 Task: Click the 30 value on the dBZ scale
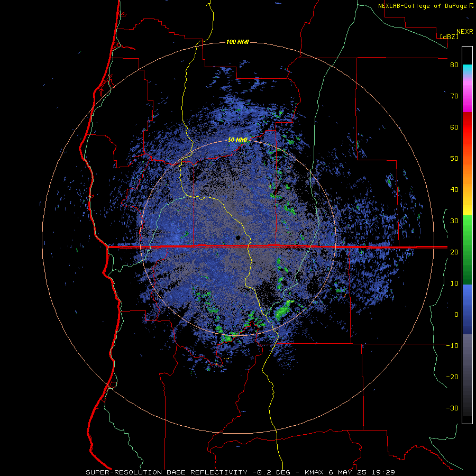[454, 221]
